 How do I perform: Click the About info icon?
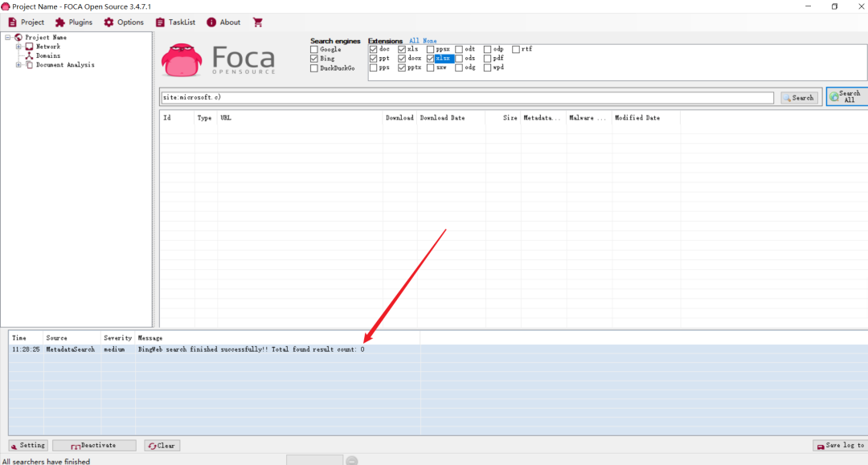coord(211,22)
